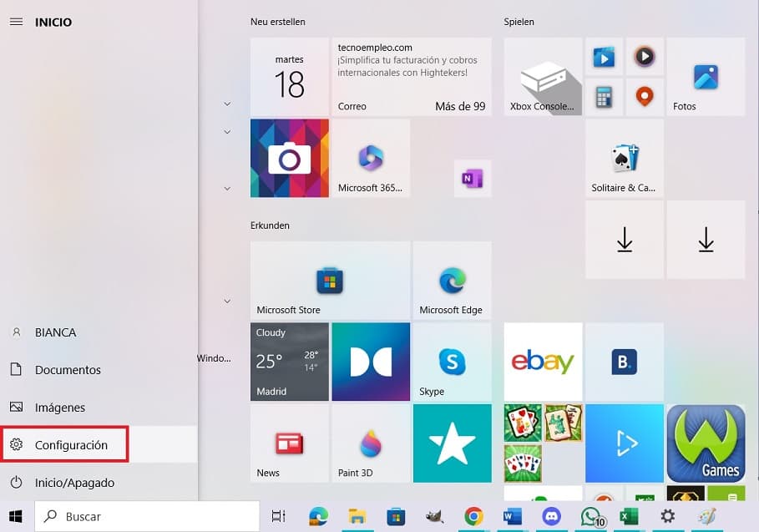Viewport: 759px width, 532px height.
Task: Expand the chevron beside the Camera tile top
Action: (x=227, y=132)
